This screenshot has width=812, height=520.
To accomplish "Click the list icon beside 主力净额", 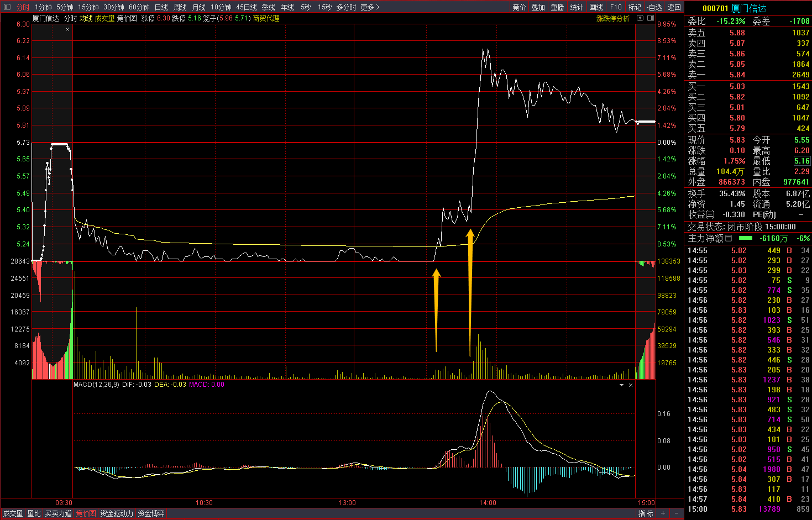I will [x=729, y=238].
